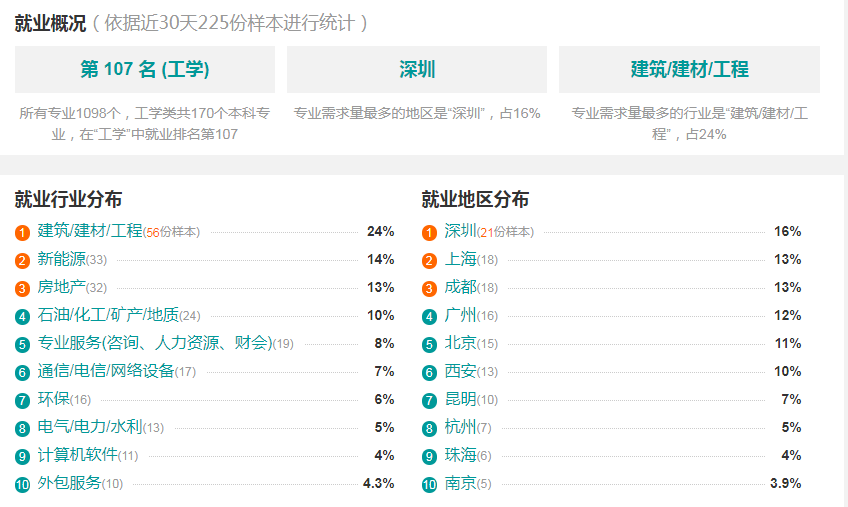Open the 通信/电信/网络设备 industry link
848x507 pixels.
(105, 371)
